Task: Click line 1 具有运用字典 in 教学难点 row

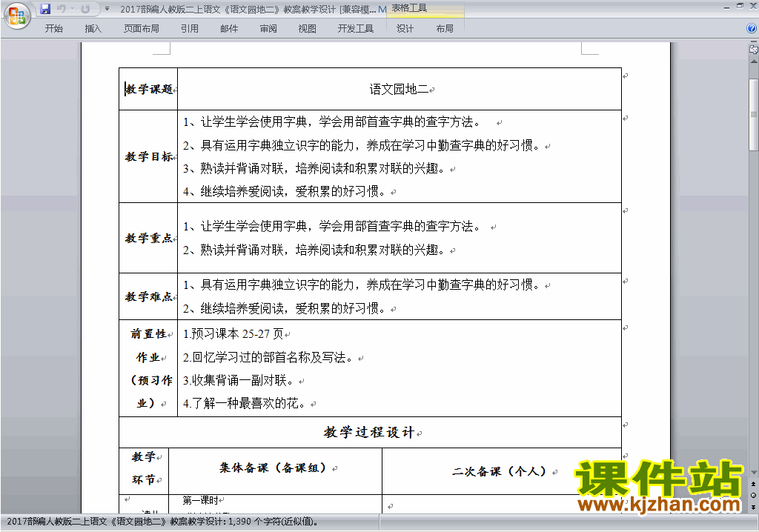Action: point(361,285)
